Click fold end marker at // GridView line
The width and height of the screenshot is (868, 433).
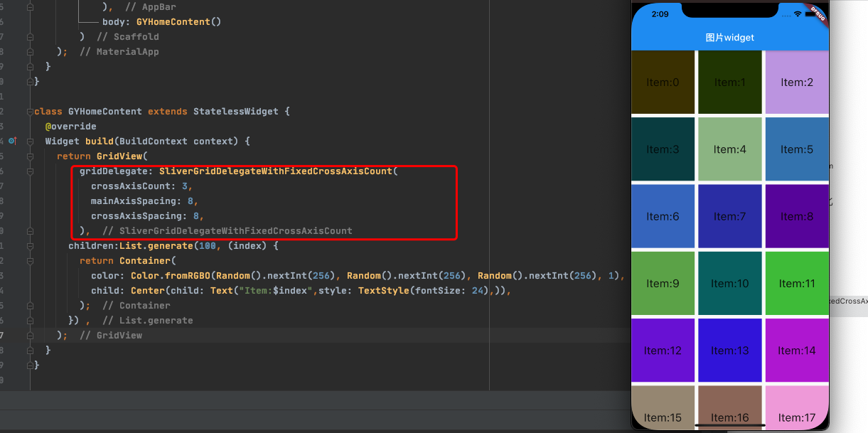click(x=30, y=336)
